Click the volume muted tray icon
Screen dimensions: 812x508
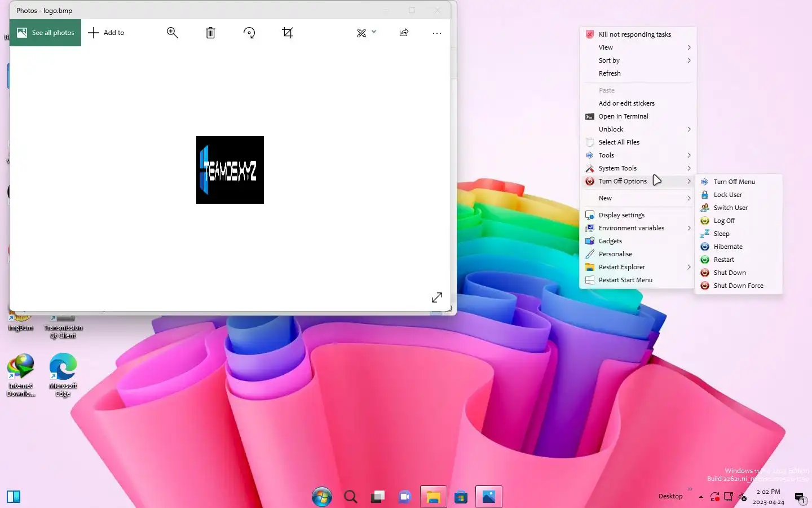click(743, 497)
